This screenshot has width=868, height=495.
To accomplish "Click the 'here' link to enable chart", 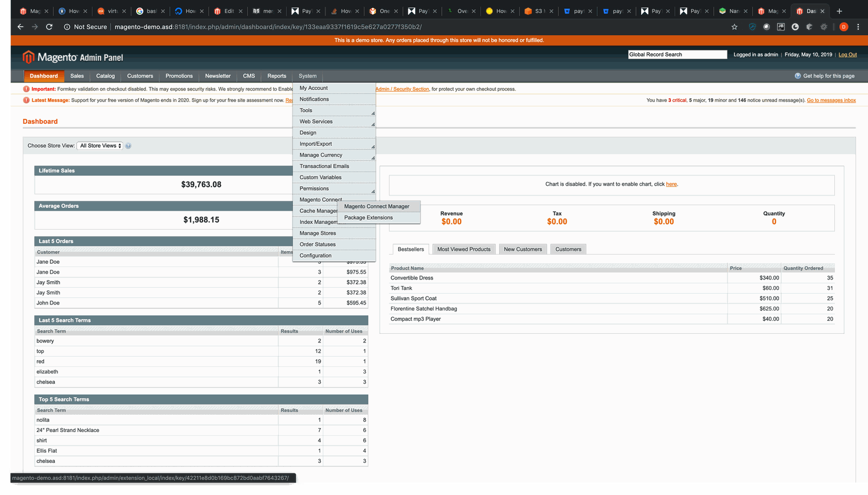I will click(x=672, y=185).
